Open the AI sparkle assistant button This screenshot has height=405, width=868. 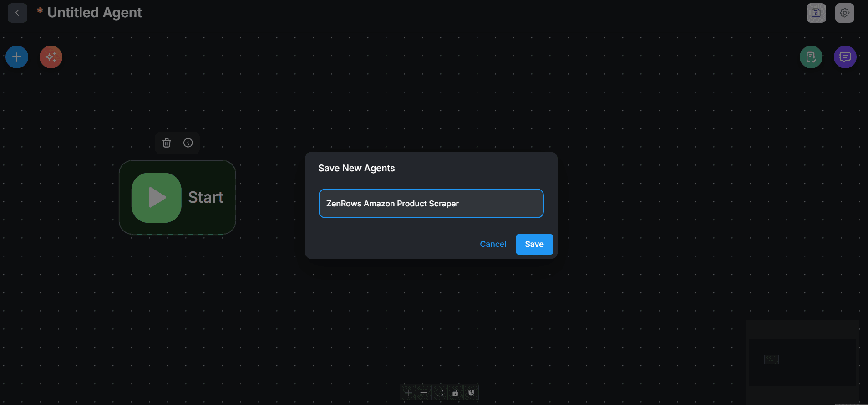tap(51, 57)
